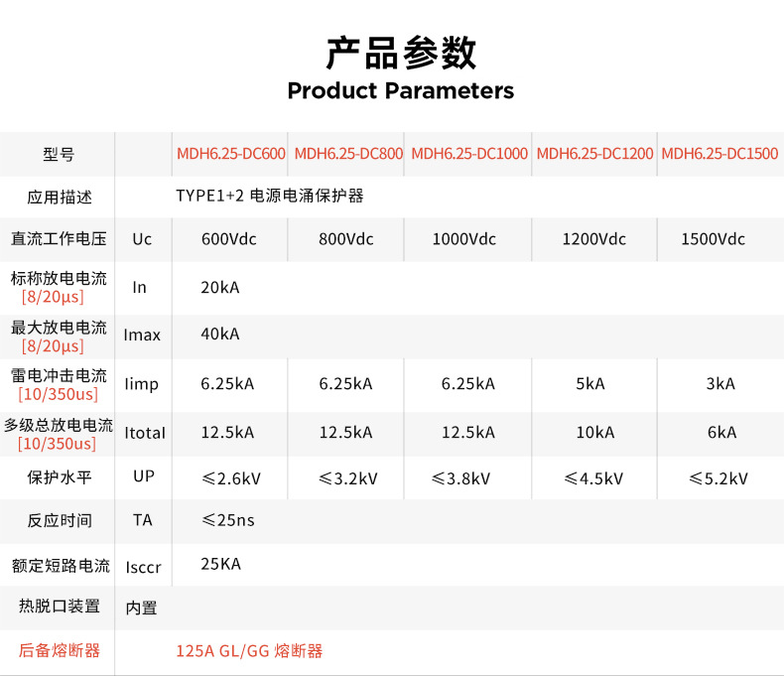
Task: Click the 雷电冲击电流 row label
Action: [59, 375]
